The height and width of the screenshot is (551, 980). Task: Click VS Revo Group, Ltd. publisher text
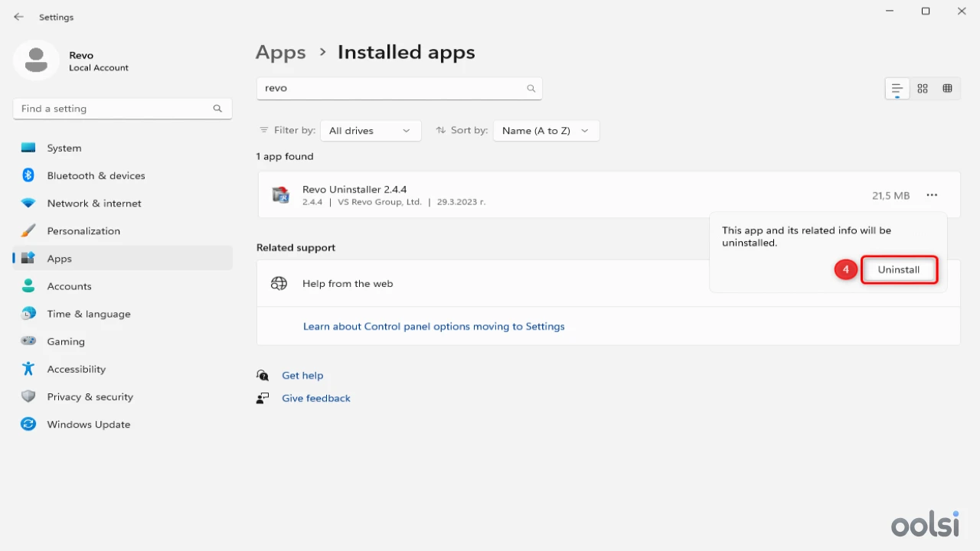click(380, 202)
